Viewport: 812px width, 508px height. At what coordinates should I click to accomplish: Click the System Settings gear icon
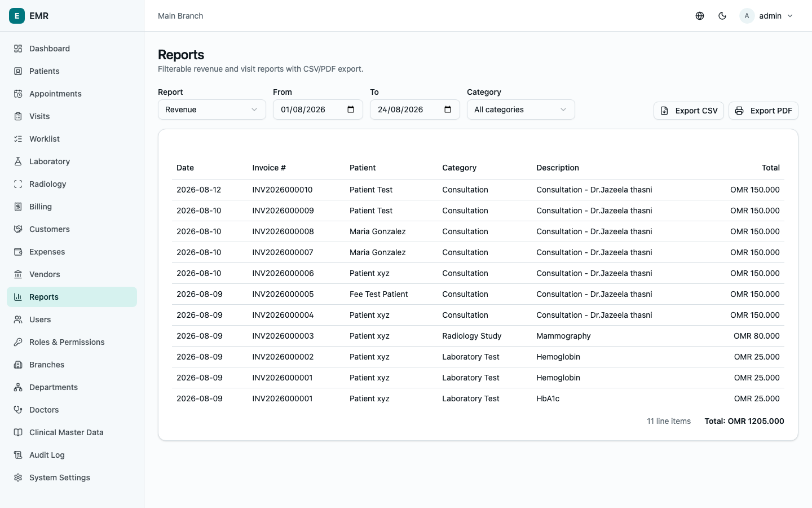(18, 478)
